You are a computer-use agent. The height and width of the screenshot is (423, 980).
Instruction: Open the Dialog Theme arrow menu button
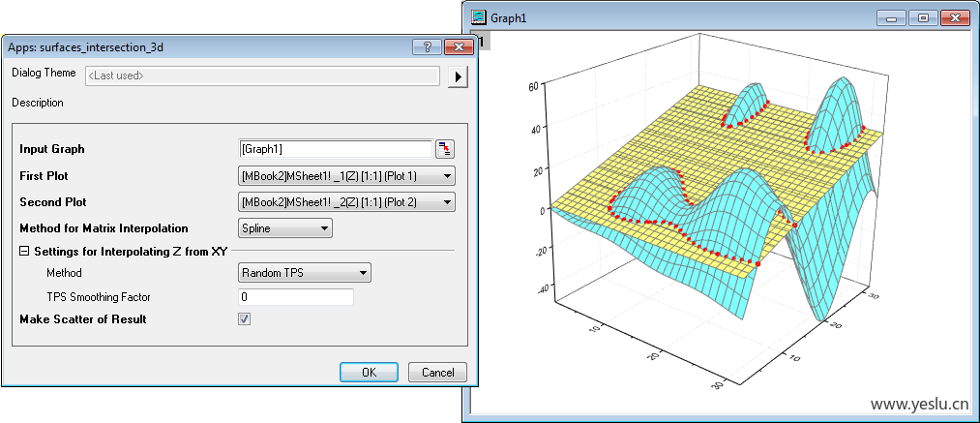[x=459, y=77]
